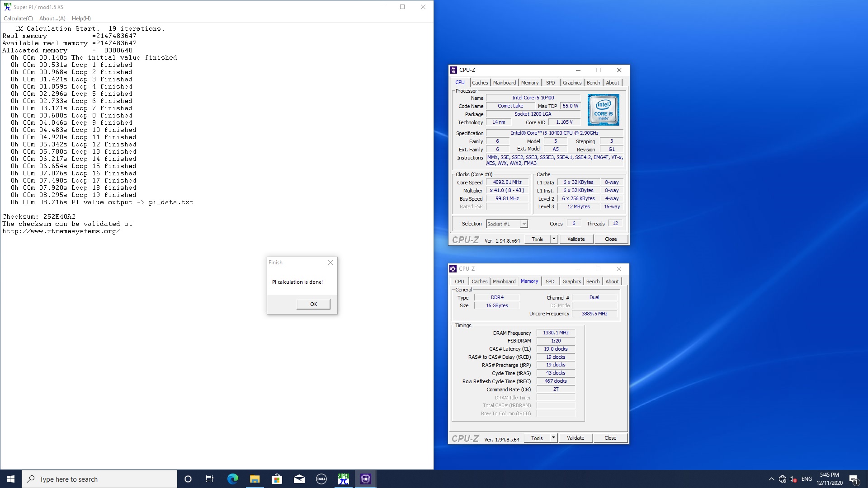868x488 pixels.
Task: Click the Intel Core i5 logo badge
Action: coord(603,110)
